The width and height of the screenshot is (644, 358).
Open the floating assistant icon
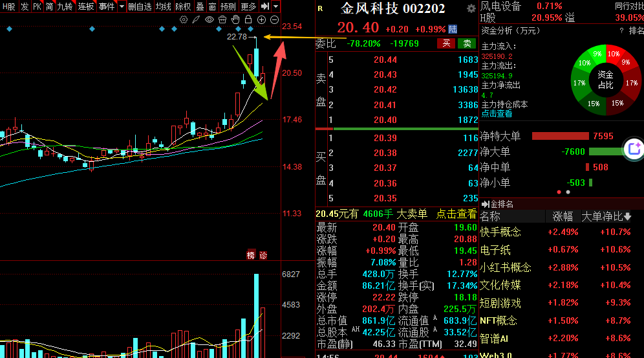(634, 149)
